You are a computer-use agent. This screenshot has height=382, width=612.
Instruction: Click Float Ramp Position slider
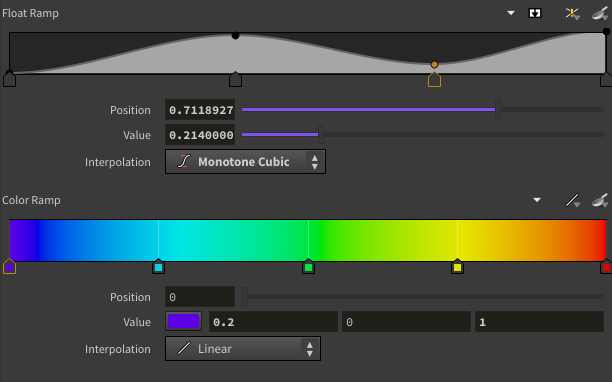pos(423,110)
